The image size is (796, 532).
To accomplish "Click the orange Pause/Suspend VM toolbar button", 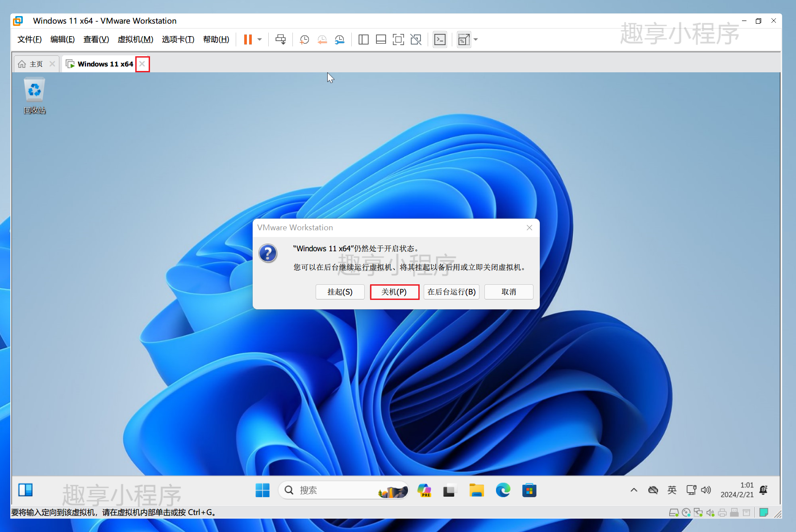I will 248,40.
